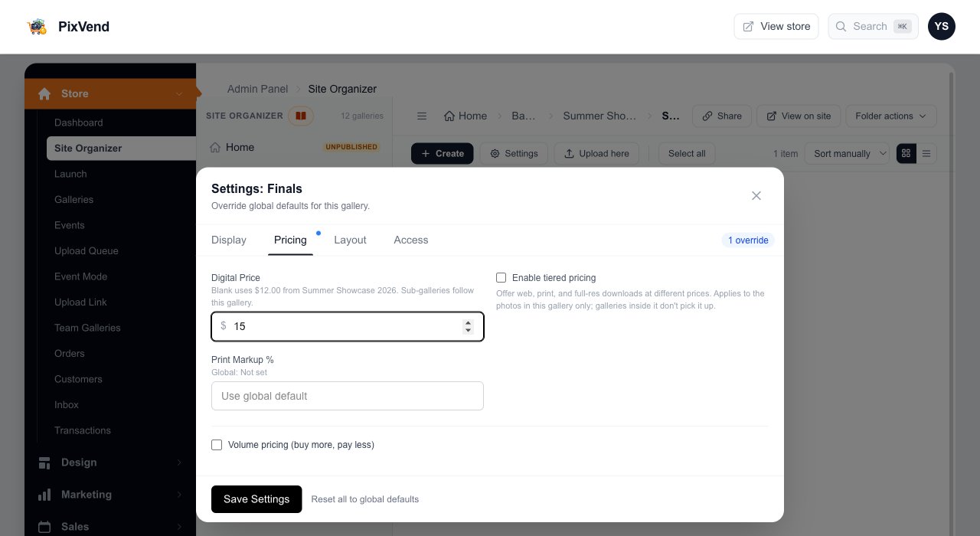Switch to the Access tab

click(411, 240)
